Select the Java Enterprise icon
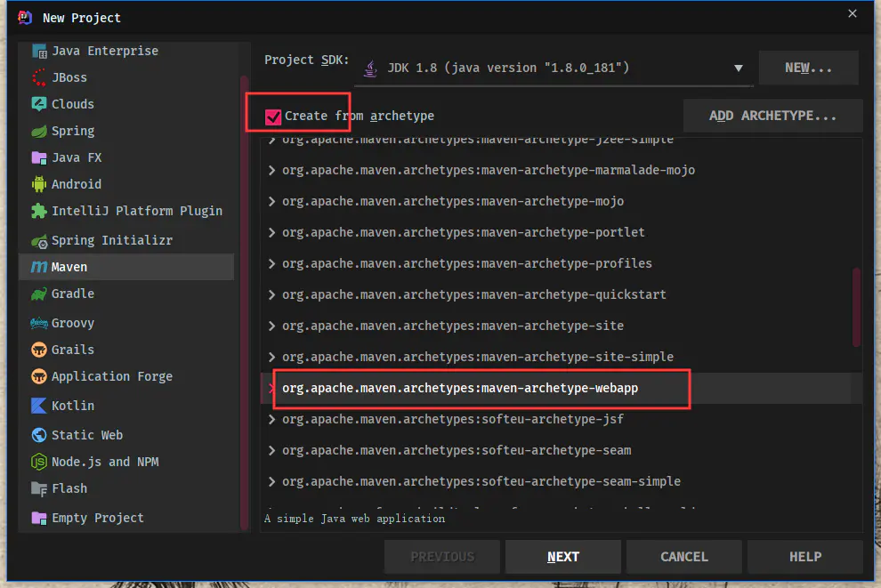This screenshot has height=588, width=881. click(x=39, y=51)
